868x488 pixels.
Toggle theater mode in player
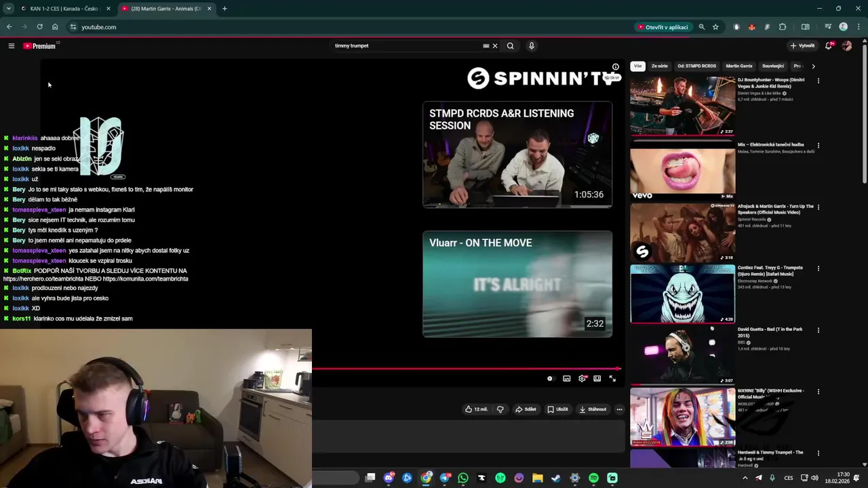coord(597,379)
